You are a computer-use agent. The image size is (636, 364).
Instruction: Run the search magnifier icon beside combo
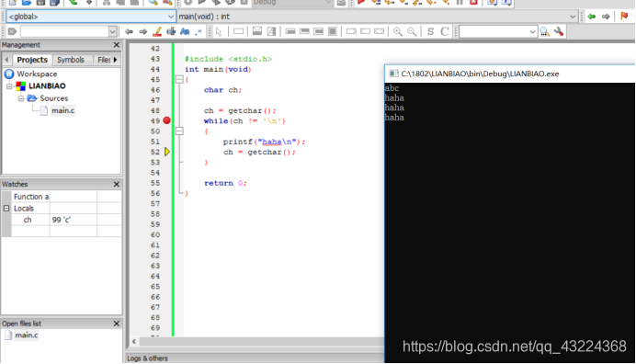(545, 31)
